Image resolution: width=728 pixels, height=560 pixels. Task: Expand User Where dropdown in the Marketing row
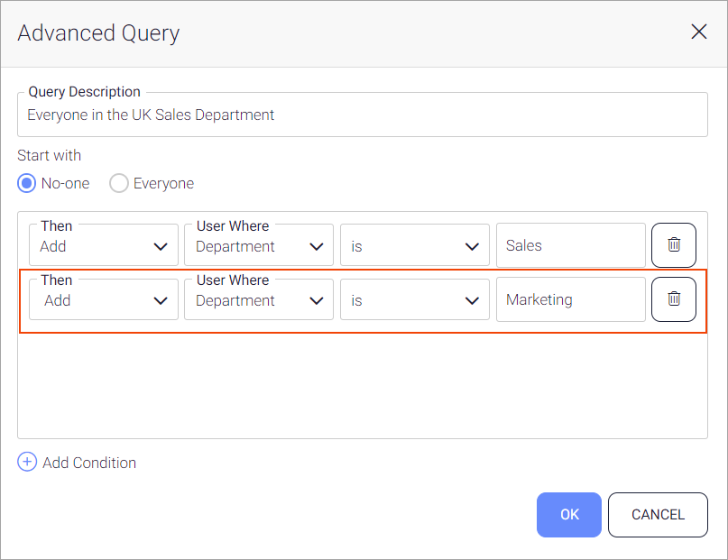pyautogui.click(x=259, y=300)
